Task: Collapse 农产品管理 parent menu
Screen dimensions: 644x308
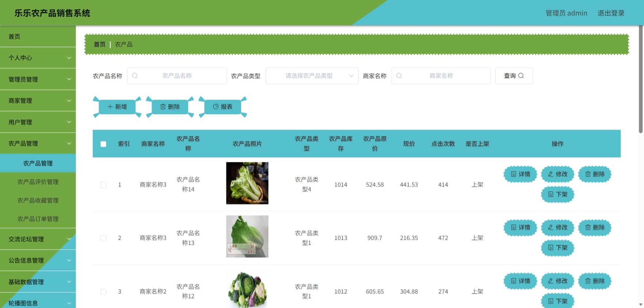Action: pyautogui.click(x=38, y=143)
